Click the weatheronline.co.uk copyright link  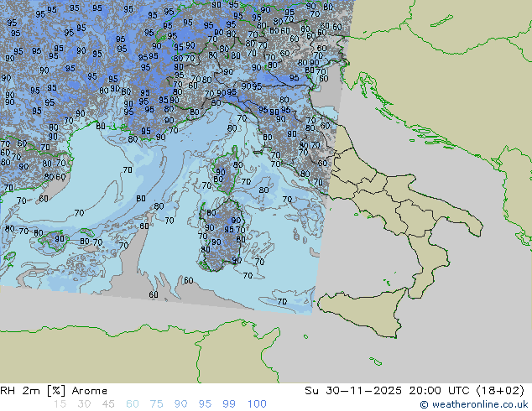coord(474,404)
